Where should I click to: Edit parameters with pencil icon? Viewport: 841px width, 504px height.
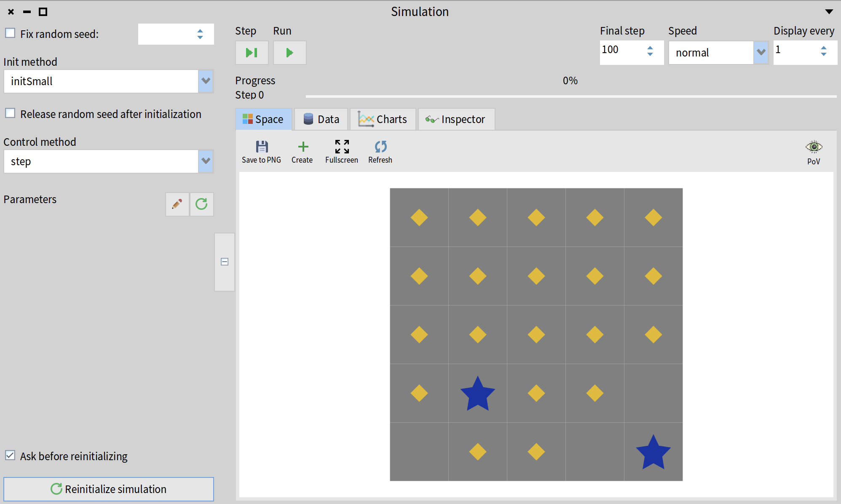click(177, 204)
